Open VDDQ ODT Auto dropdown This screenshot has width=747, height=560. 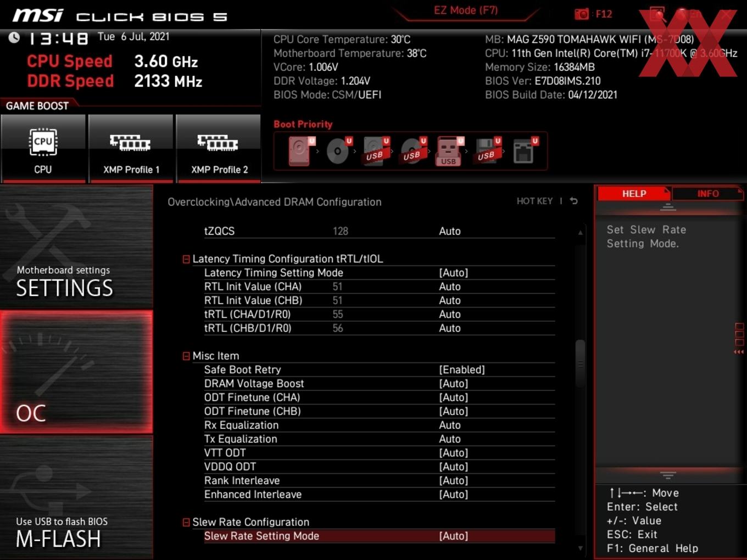point(453,467)
